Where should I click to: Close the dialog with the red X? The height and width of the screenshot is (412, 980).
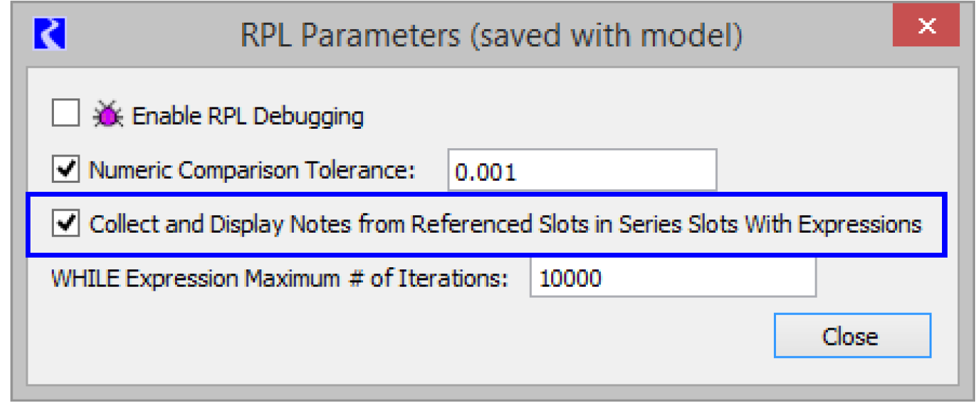coord(927,28)
